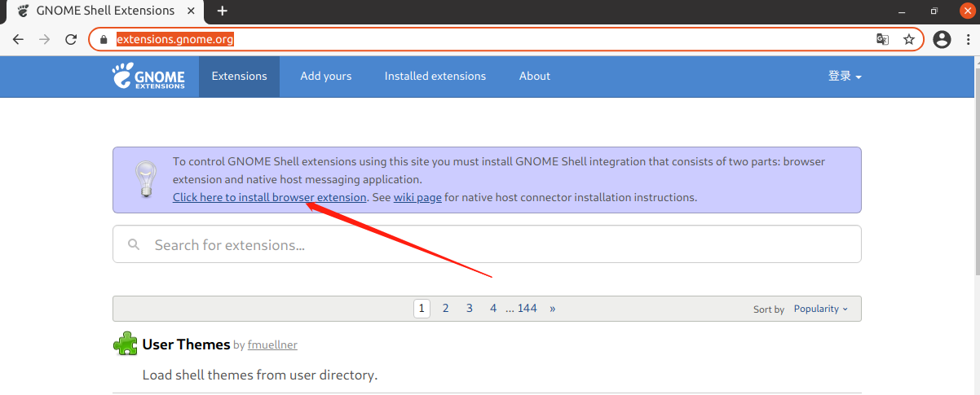
Task: Open a new tab with the plus button
Action: (222, 11)
